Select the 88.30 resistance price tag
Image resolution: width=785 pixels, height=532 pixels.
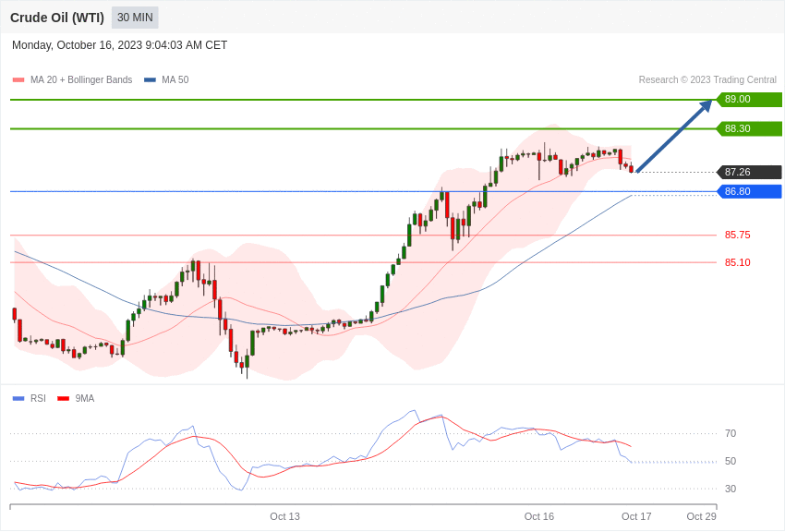[x=750, y=128]
